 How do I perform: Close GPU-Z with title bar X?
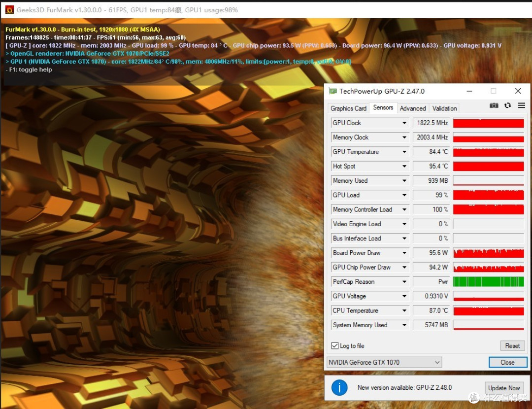tap(518, 91)
